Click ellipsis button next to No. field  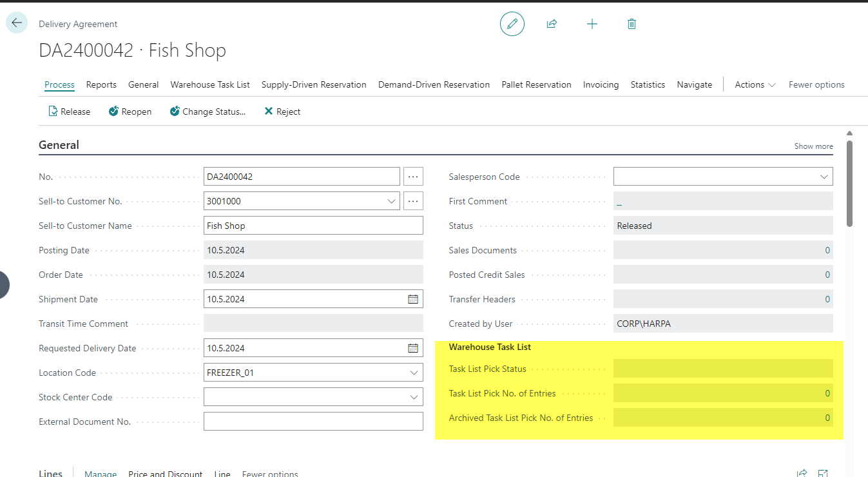point(413,177)
